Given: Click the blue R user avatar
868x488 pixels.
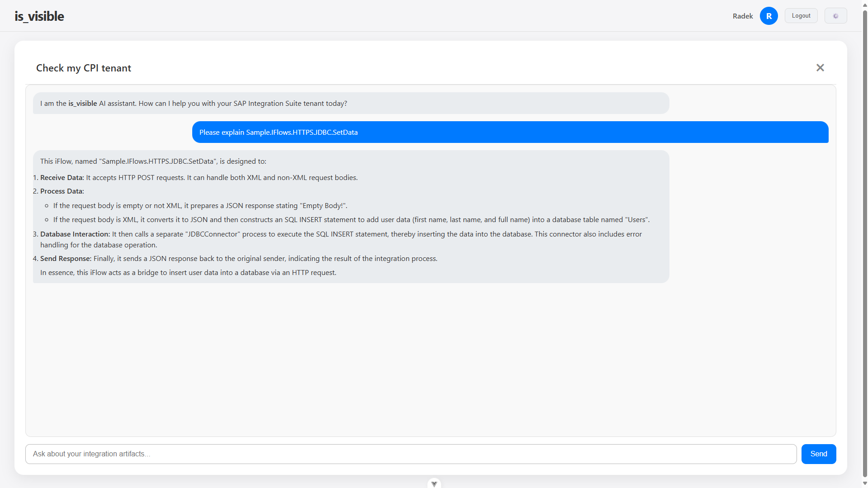Looking at the screenshot, I should (768, 15).
